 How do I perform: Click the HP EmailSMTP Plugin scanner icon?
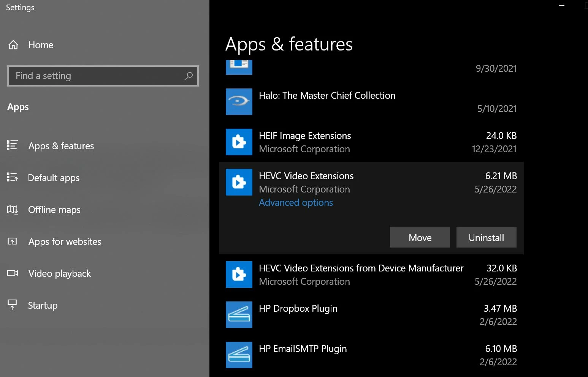pos(239,355)
